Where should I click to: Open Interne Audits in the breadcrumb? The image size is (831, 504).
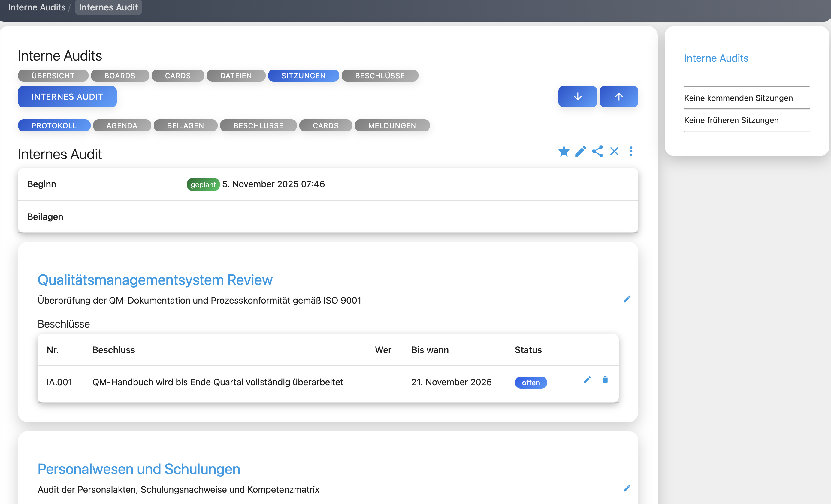coord(37,7)
